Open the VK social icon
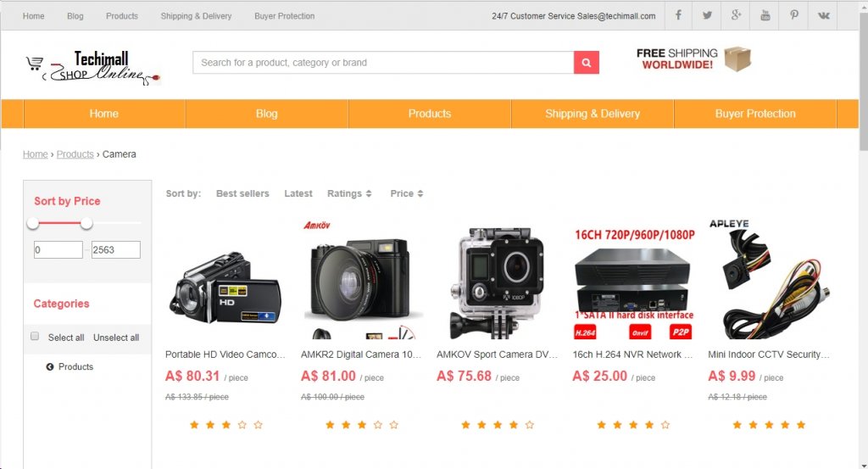Viewport: 868px width, 469px height. coord(823,15)
